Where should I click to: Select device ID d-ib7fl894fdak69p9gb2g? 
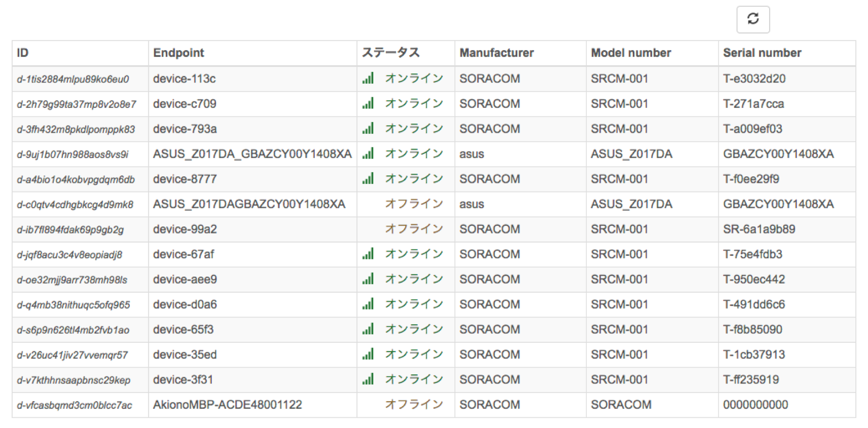[x=70, y=229]
